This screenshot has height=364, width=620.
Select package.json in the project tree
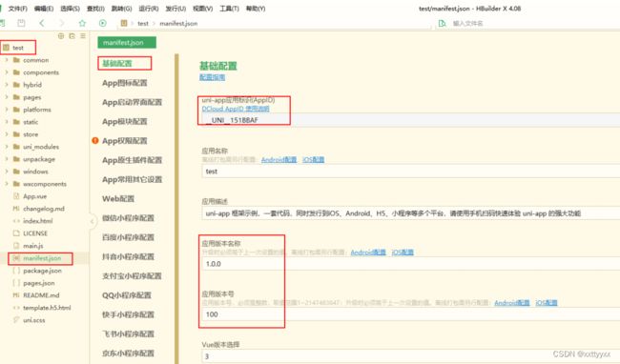click(x=42, y=271)
